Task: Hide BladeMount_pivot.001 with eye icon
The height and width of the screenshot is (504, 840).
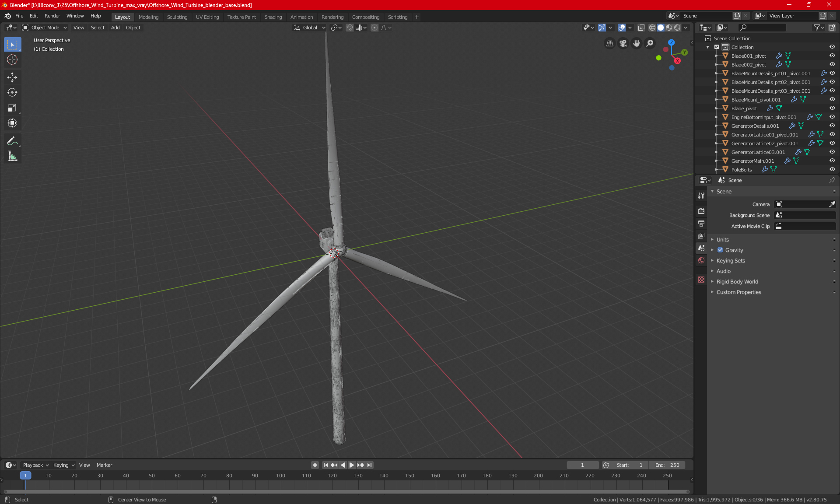Action: click(832, 100)
